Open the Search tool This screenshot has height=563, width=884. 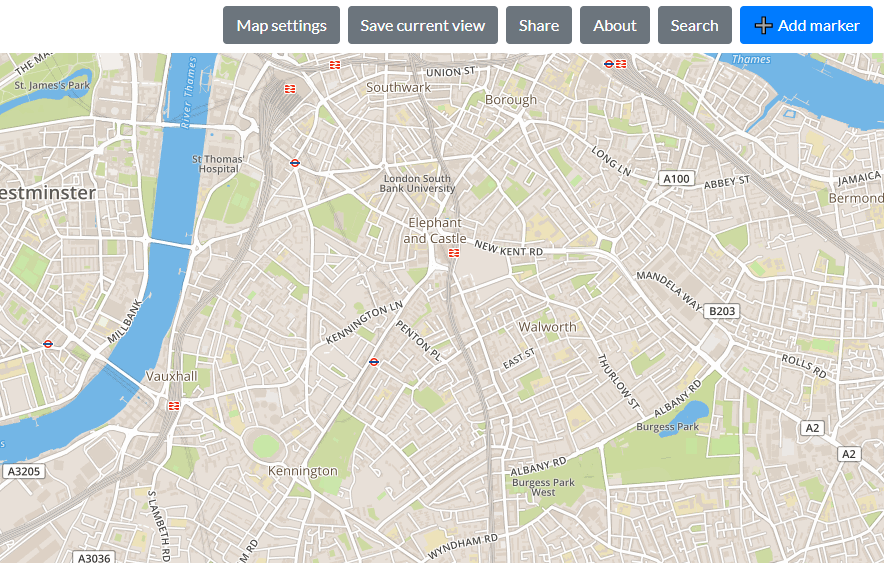point(695,25)
